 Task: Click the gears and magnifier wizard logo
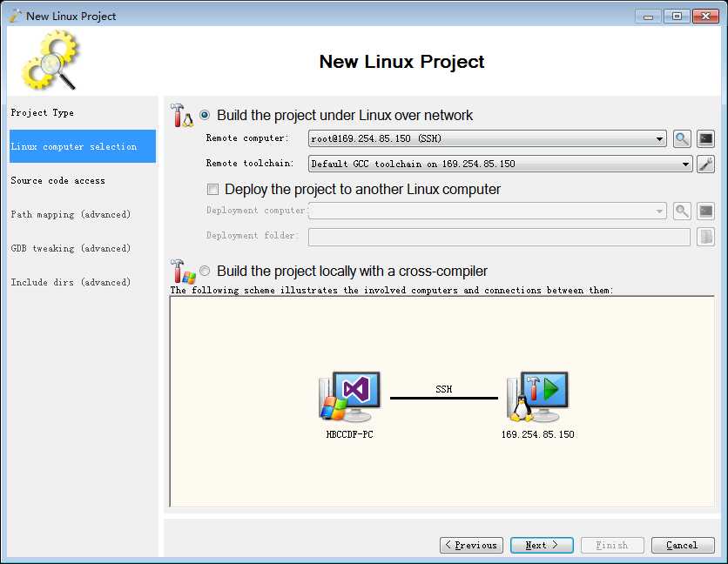51,59
